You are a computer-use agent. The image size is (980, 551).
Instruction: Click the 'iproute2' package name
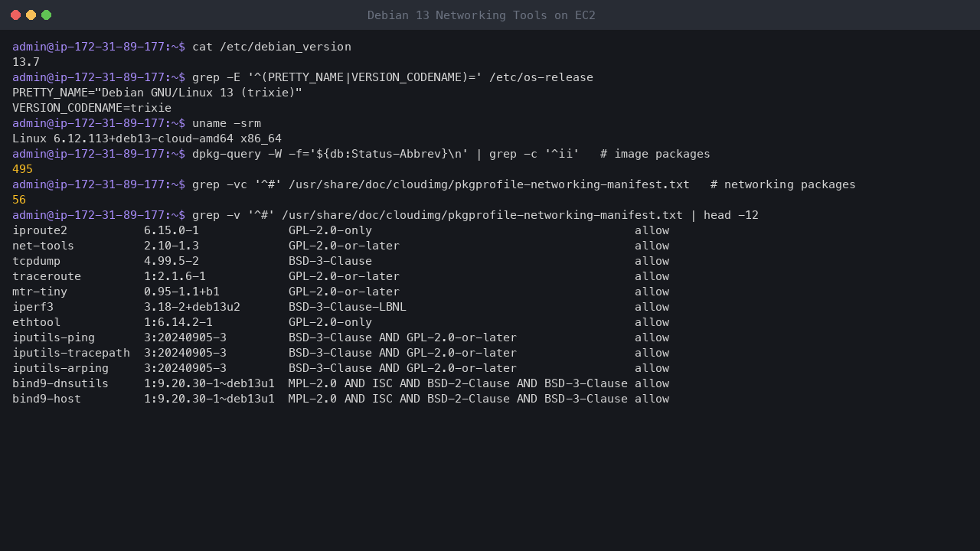[40, 230]
